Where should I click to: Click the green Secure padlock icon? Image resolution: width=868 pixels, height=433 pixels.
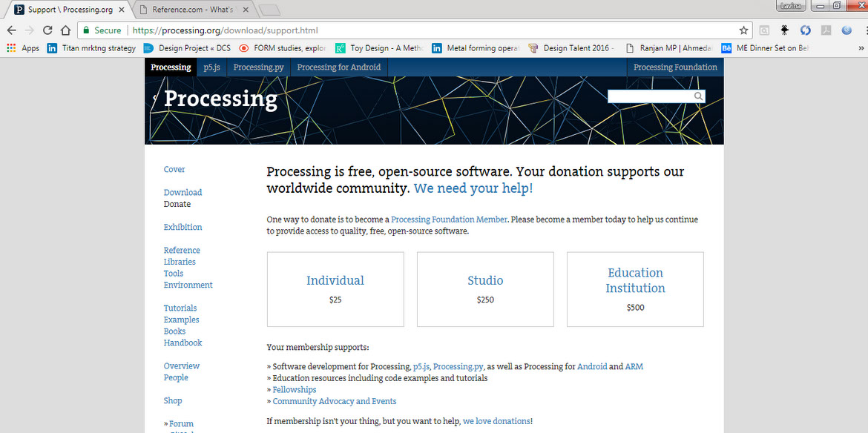click(x=86, y=30)
